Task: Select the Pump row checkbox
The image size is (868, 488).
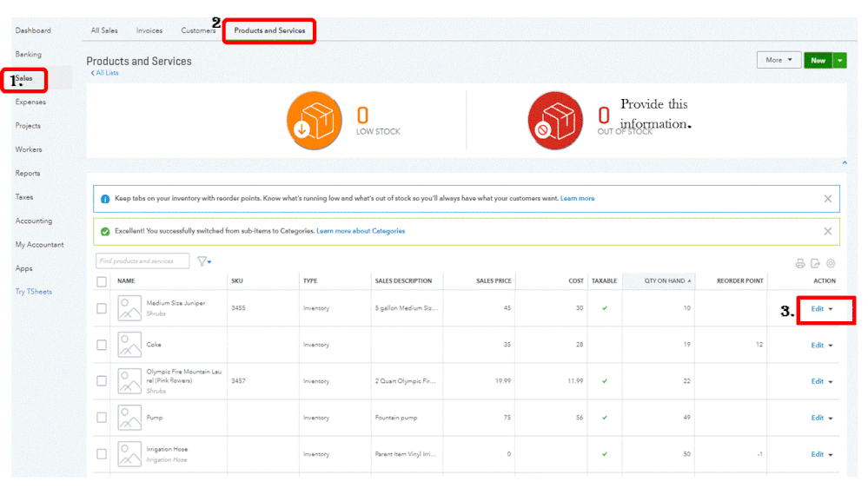Action: coord(102,418)
